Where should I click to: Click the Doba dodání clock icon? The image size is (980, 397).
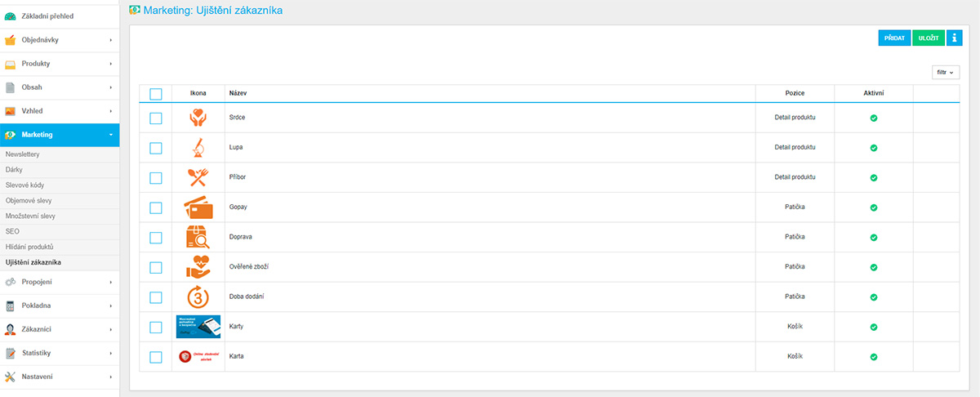tap(198, 297)
